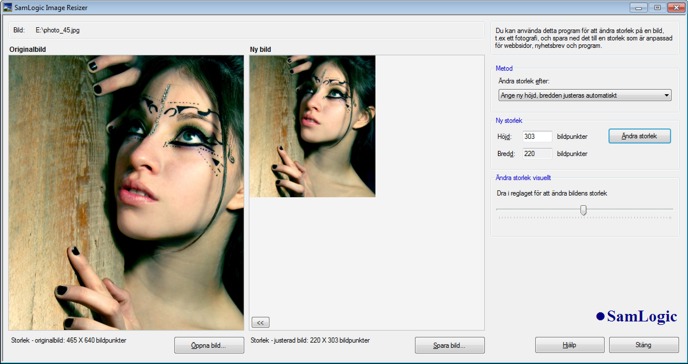Open the Öppna bild... dialog button
This screenshot has width=688, height=364.
209,345
